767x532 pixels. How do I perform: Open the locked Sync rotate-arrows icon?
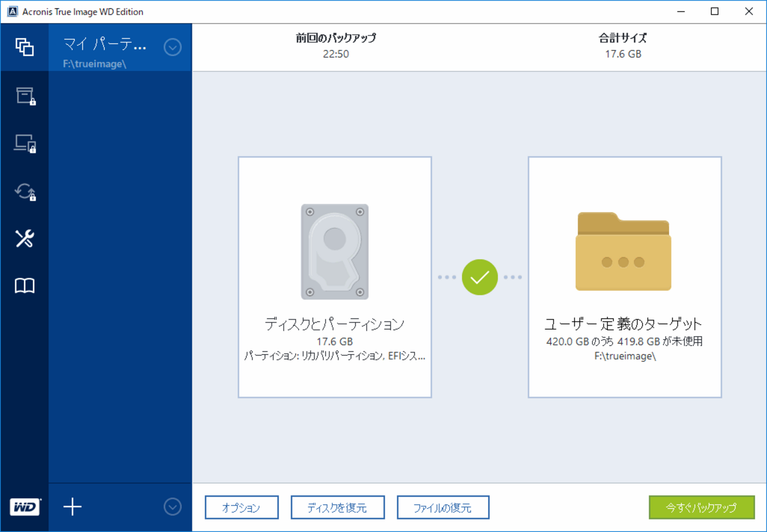point(24,191)
